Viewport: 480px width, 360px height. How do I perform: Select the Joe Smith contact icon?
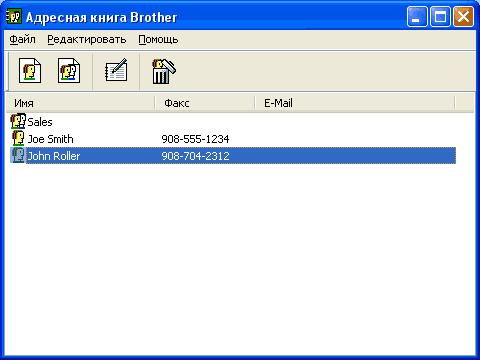pyautogui.click(x=18, y=138)
